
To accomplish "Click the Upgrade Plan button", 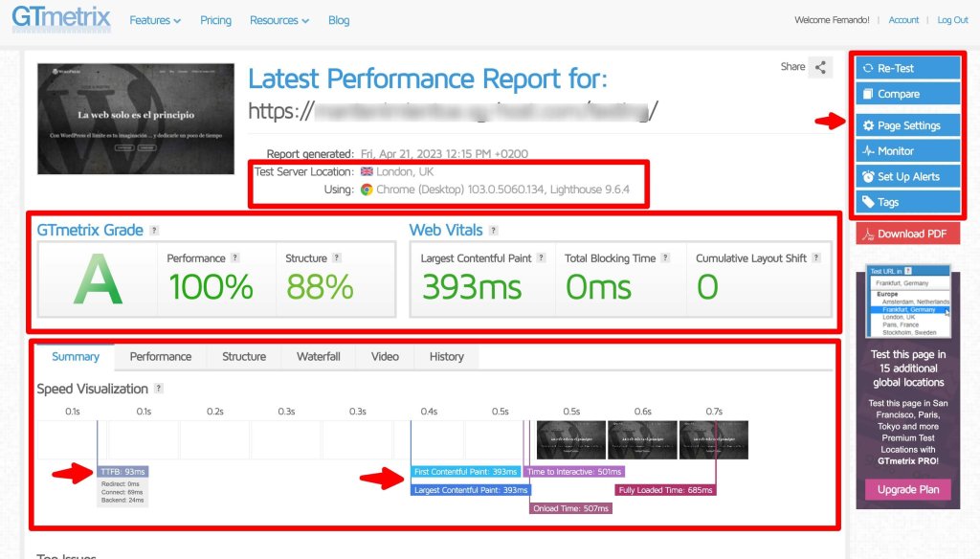I will point(908,489).
